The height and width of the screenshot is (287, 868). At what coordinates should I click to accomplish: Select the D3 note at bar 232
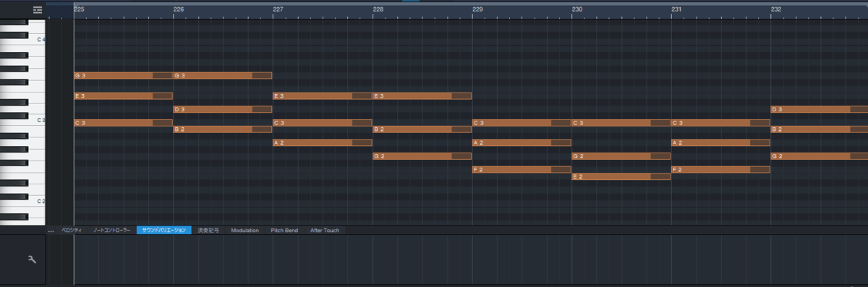click(x=820, y=109)
